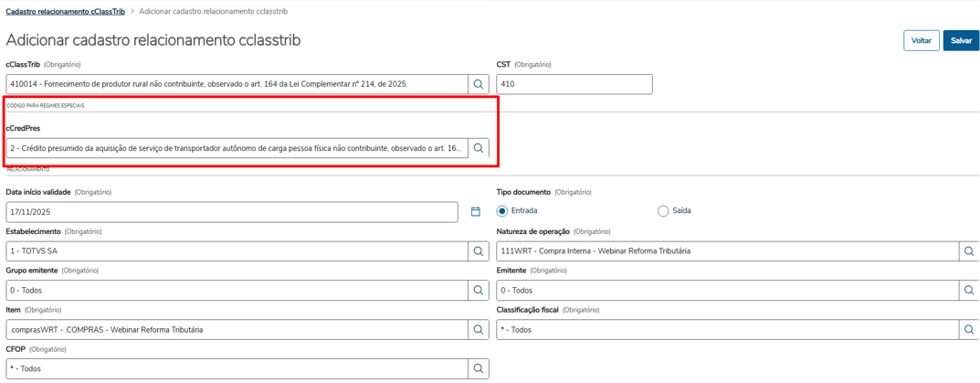This screenshot has height=383, width=980.
Task: Select the Entrada document type radio
Action: [502, 211]
